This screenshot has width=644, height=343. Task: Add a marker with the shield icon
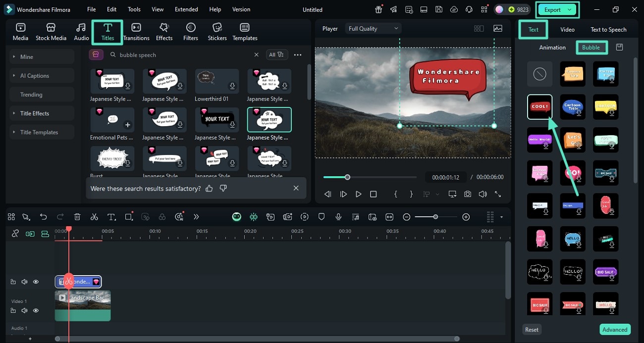point(322,217)
